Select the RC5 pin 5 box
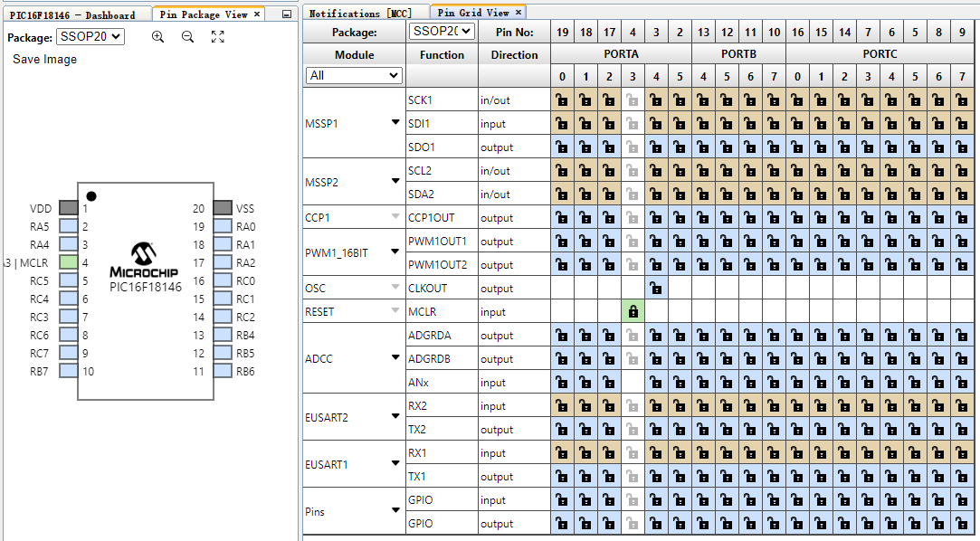980x541 pixels. point(69,280)
